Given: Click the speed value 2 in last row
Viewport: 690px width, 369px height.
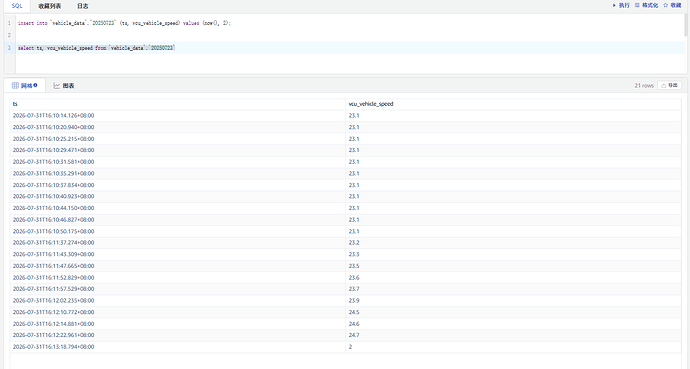Looking at the screenshot, I should (350, 347).
